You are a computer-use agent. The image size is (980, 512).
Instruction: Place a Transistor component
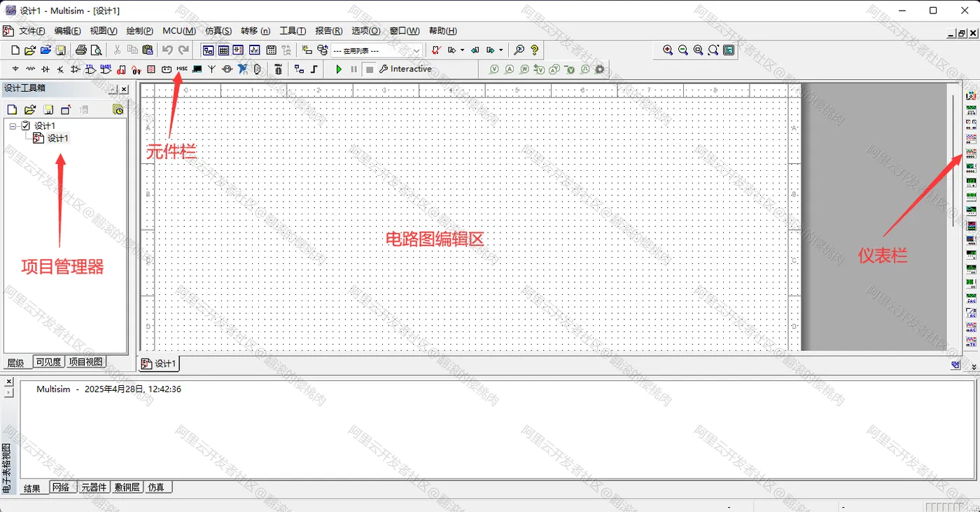[60, 69]
